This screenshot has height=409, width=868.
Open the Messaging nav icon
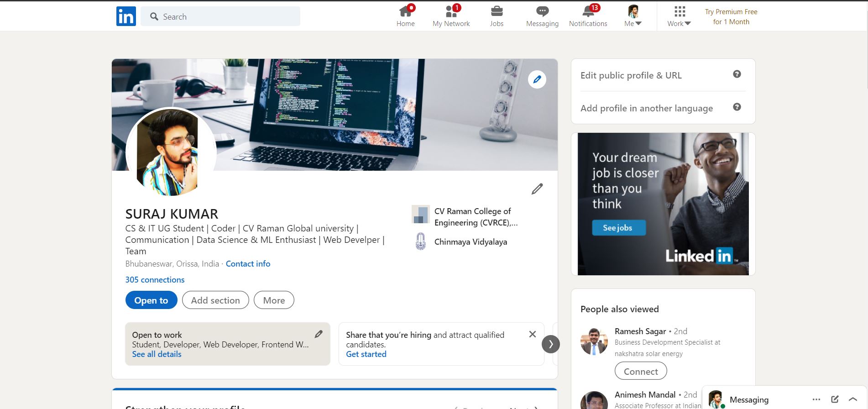point(542,11)
